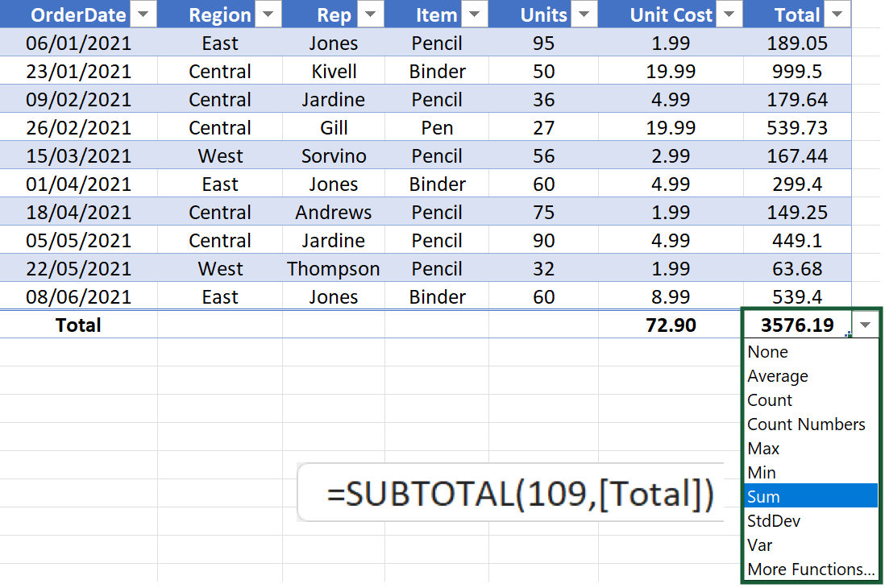The width and height of the screenshot is (885, 588).
Task: Choose Max from the totals list
Action: click(763, 449)
